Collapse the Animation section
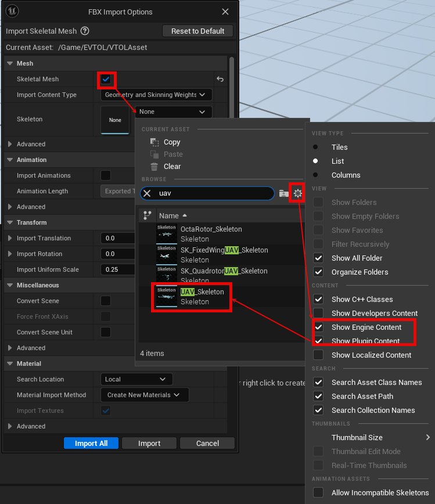Viewport: 435px width, 504px height. 10,160
